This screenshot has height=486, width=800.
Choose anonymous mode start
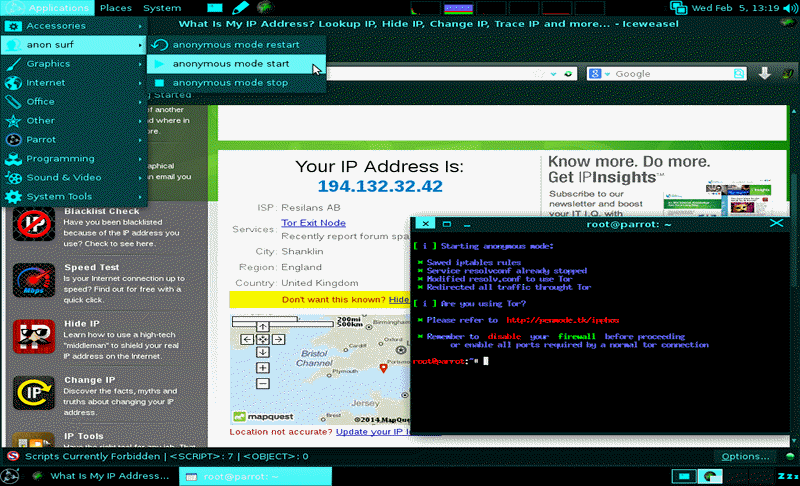point(236,64)
